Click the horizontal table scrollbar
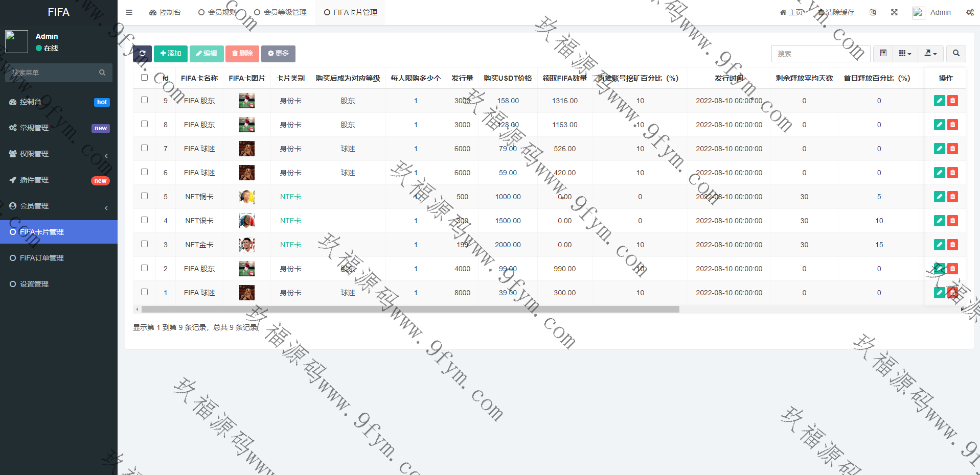Screen dimensions: 980x475 point(410,309)
